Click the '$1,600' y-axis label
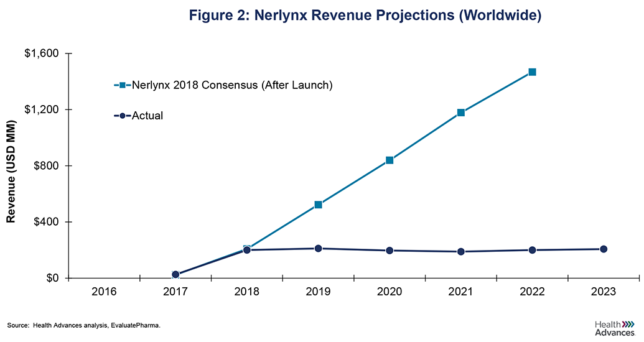This screenshot has height=342, width=644. click(42, 53)
